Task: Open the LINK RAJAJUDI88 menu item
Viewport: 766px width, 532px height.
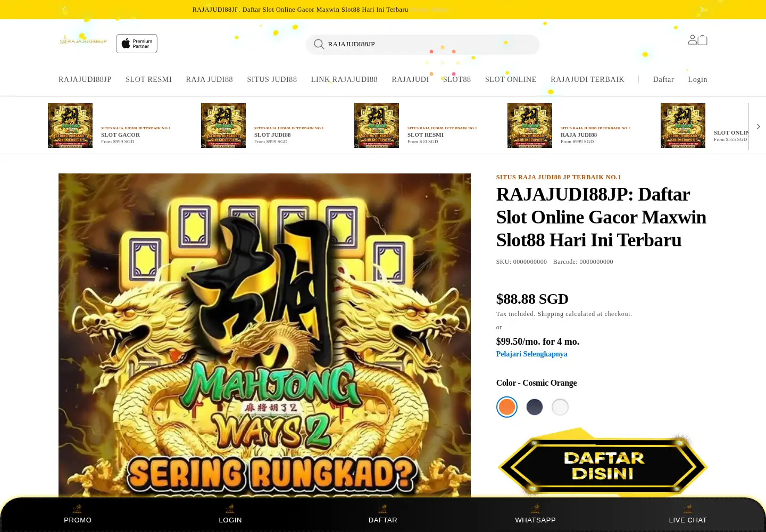Action: 344,79
